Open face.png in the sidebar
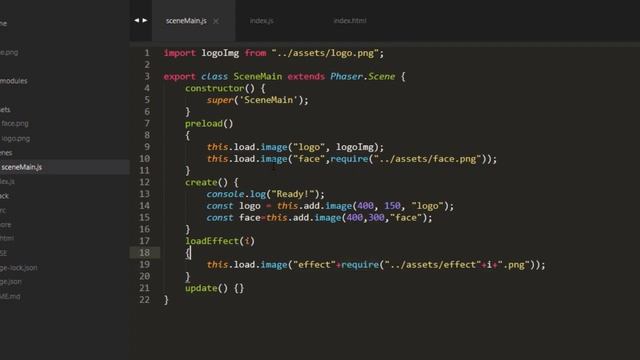Screen dimensions: 640x360 (x=15, y=123)
